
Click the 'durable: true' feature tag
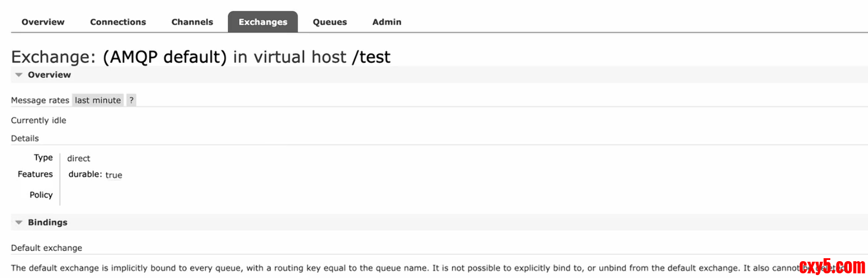pos(95,174)
